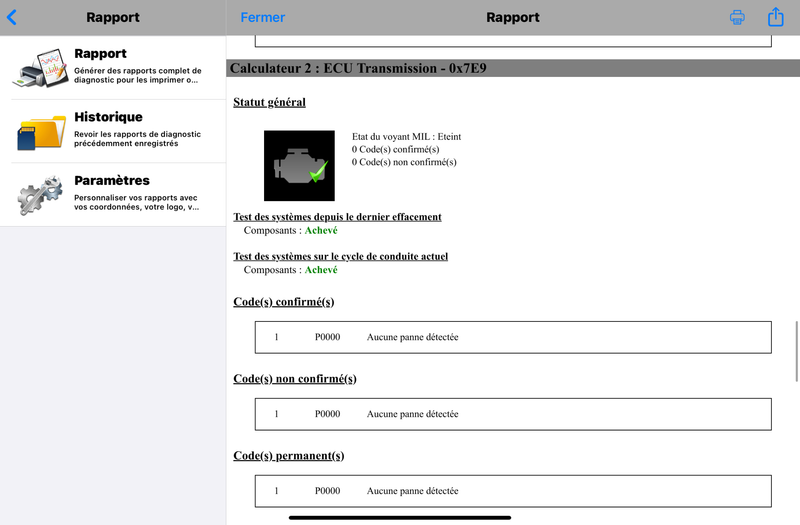This screenshot has height=525, width=800.
Task: Click 'Test des systèmes depuis le dernier effacement'
Action: tap(337, 216)
